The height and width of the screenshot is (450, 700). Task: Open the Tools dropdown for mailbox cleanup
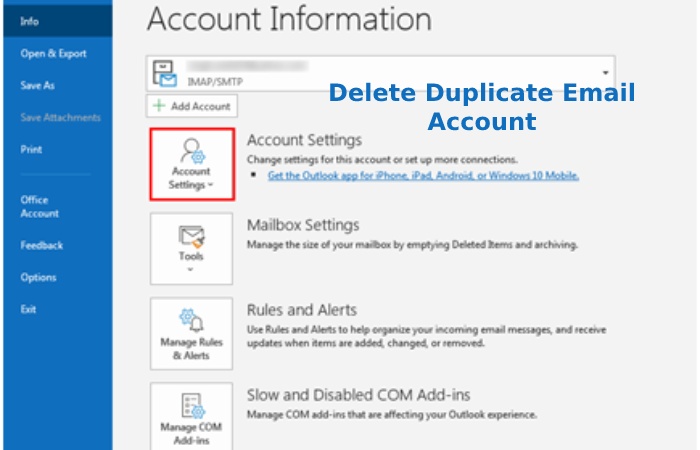pos(192,248)
